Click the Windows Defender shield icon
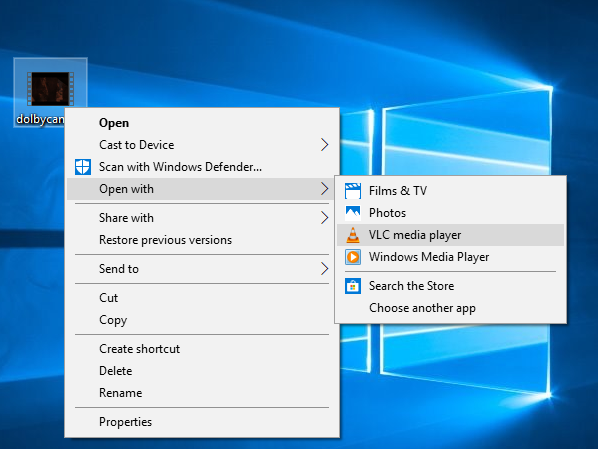 click(x=83, y=167)
